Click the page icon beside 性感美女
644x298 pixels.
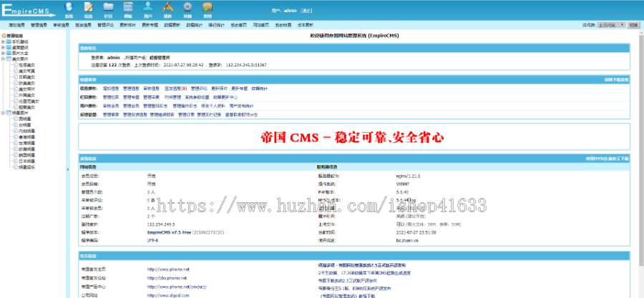[x=16, y=65]
